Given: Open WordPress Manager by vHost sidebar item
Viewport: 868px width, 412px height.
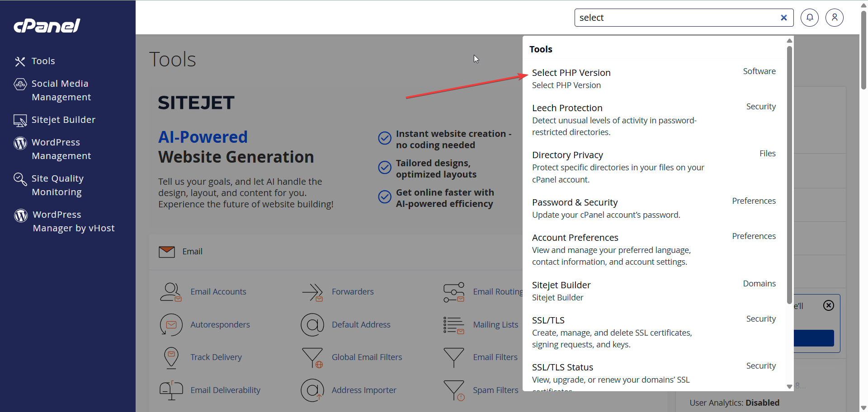Looking at the screenshot, I should coord(73,221).
